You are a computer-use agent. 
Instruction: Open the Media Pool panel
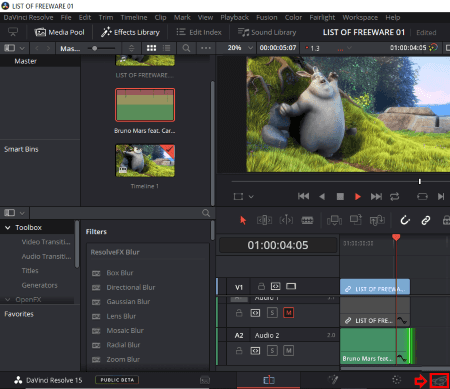[59, 32]
